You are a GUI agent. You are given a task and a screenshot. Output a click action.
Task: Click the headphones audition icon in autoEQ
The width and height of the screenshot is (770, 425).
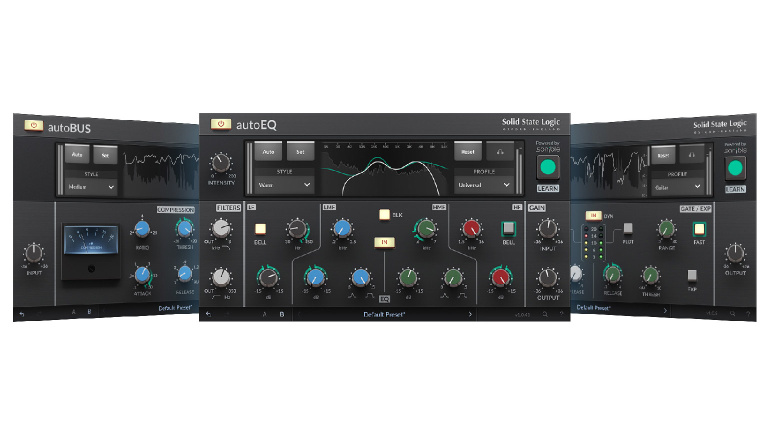pyautogui.click(x=501, y=153)
